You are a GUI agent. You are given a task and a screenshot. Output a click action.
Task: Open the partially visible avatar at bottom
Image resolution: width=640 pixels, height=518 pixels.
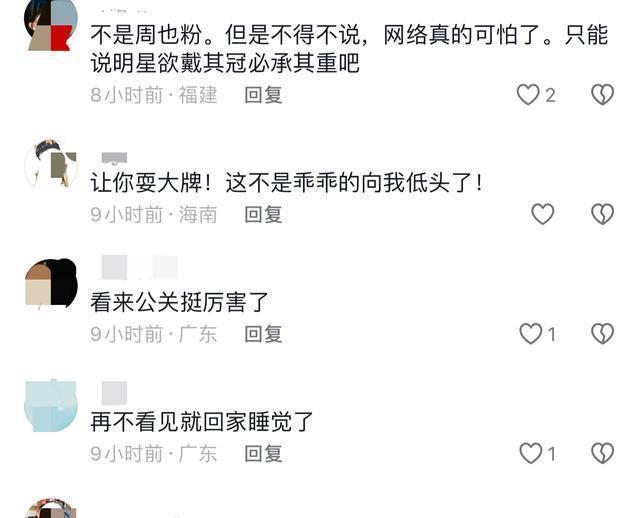[51, 508]
